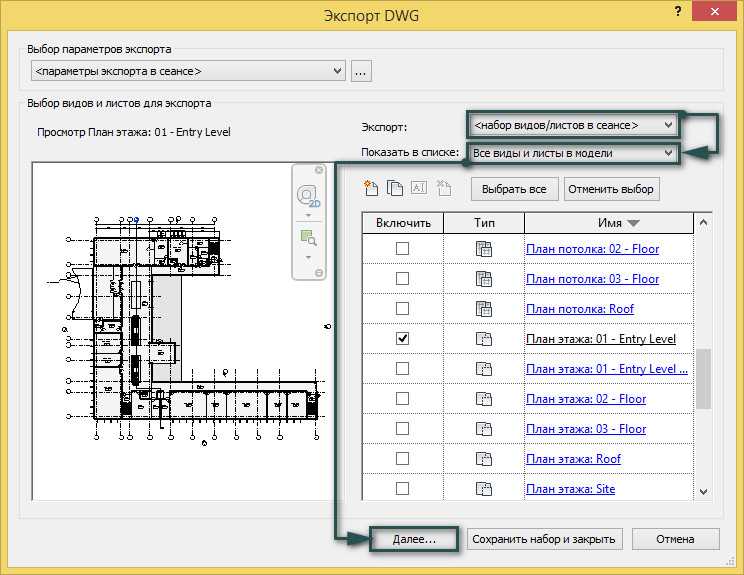Click type icon for План этажа: 02 - Floor

(484, 399)
